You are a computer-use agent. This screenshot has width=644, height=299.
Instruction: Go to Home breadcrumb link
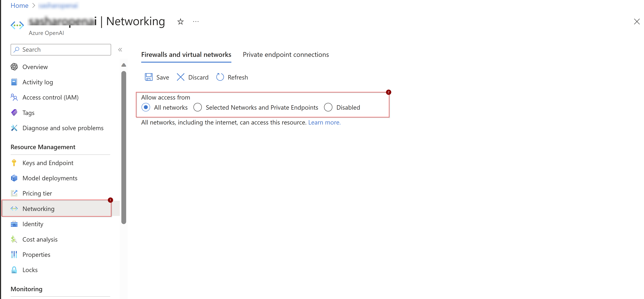click(x=19, y=5)
